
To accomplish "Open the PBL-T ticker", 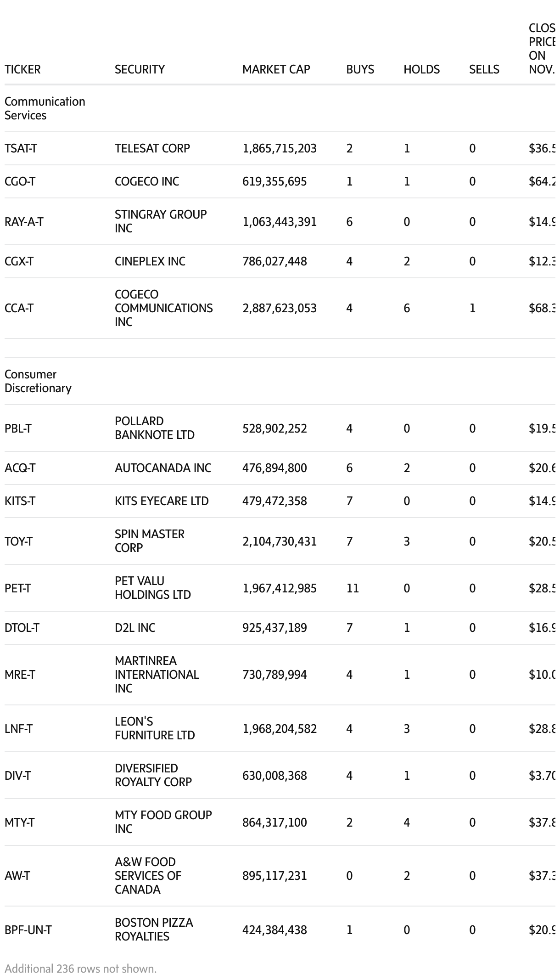I will 18,428.
